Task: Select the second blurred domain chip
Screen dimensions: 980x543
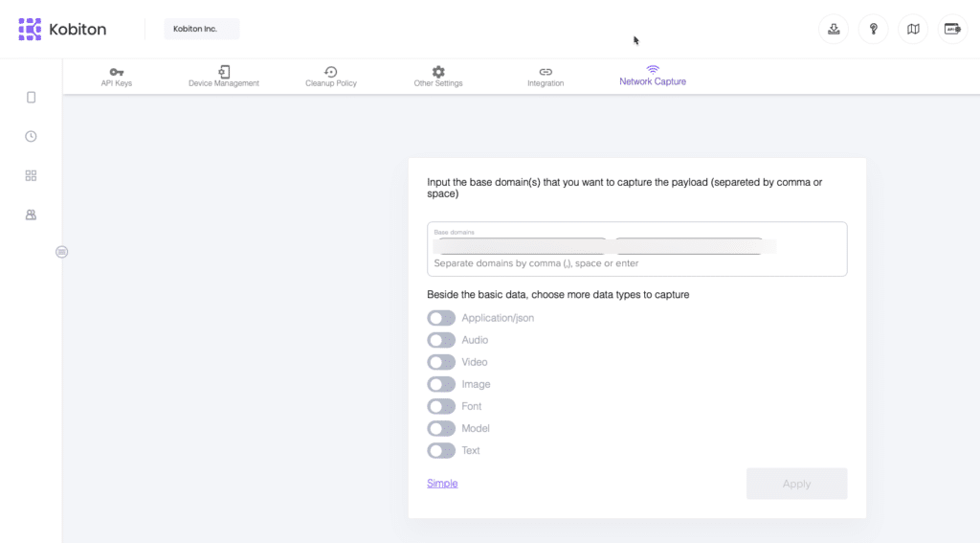Action: click(689, 246)
